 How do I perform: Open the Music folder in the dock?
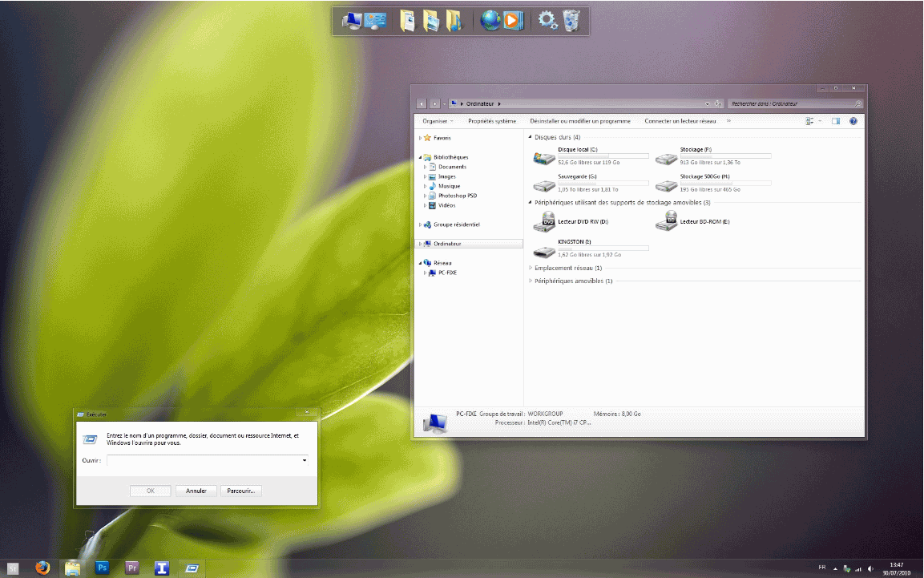(454, 21)
